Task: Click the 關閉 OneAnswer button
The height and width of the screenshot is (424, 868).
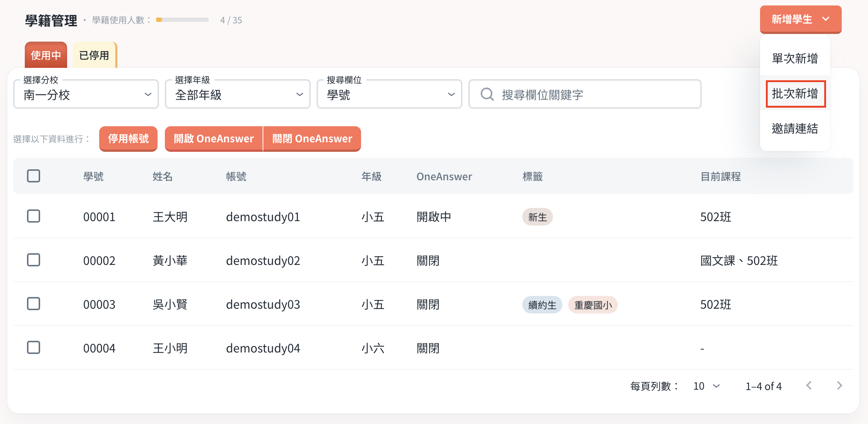Action: [x=312, y=139]
